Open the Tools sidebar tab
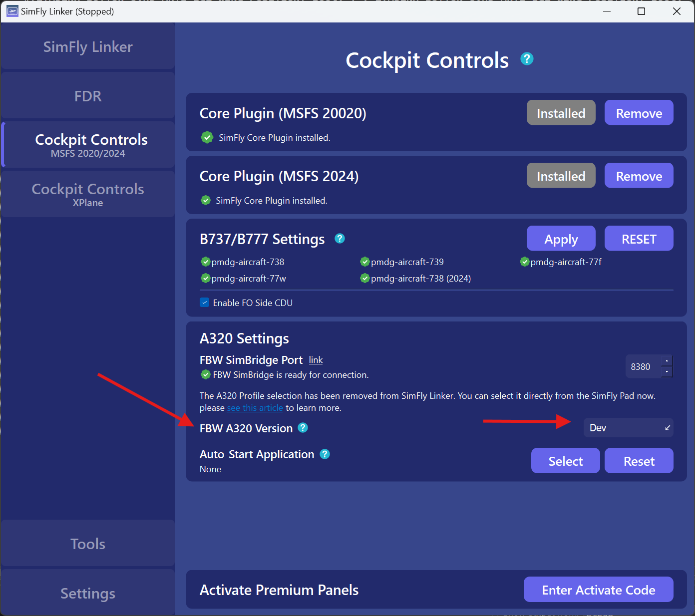The height and width of the screenshot is (616, 695). (88, 543)
